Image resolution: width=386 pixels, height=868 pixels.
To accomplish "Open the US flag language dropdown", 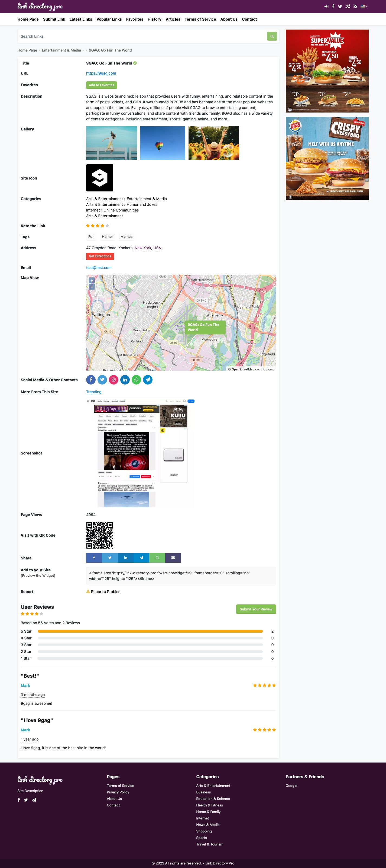I will click(364, 7).
